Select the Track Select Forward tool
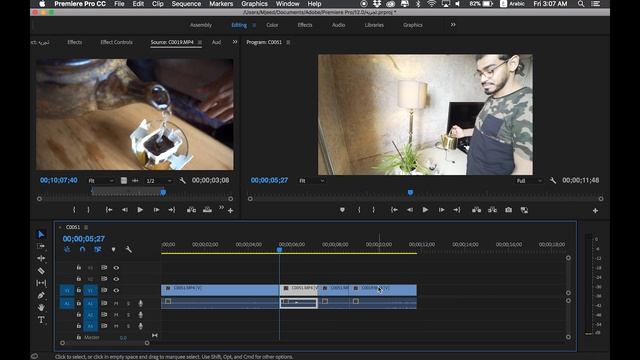 coord(41,246)
